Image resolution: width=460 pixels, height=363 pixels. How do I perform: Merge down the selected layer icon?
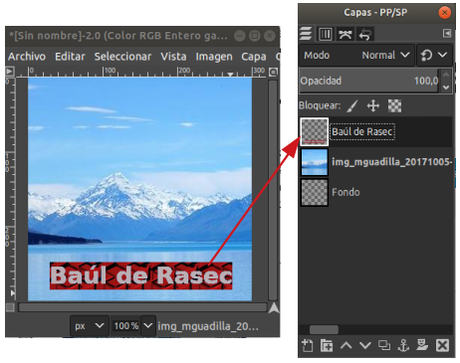422,345
